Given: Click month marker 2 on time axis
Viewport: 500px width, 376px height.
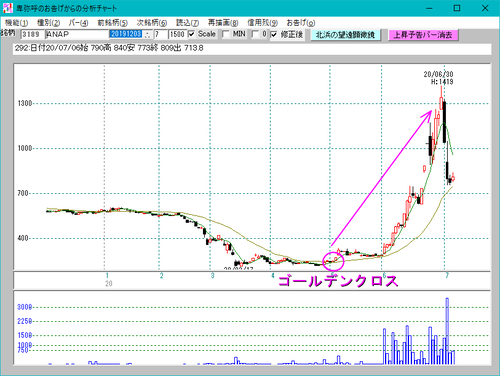Looking at the screenshot, I should tap(161, 276).
